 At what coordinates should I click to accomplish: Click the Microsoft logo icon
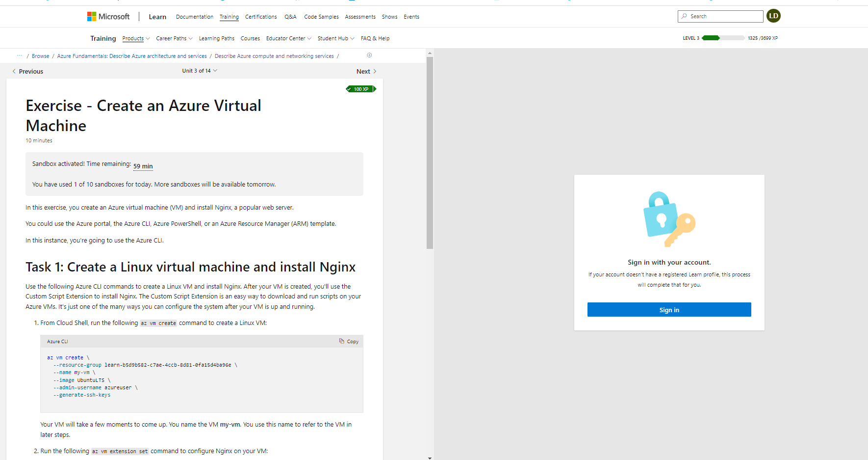(x=92, y=16)
